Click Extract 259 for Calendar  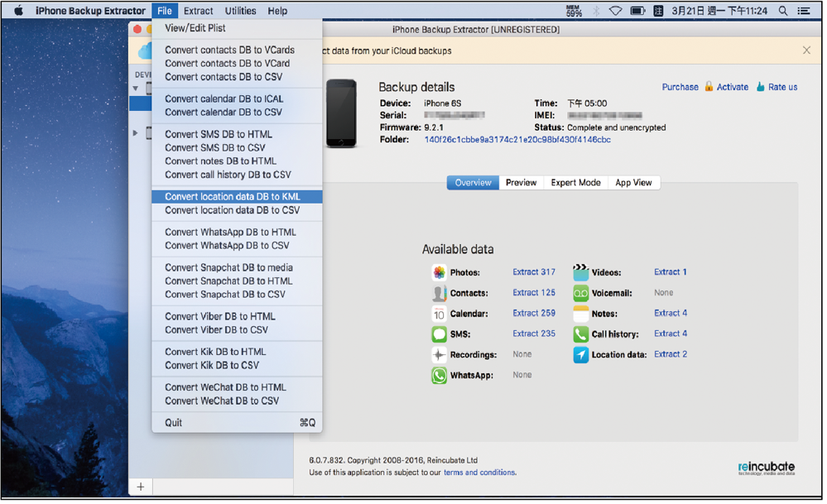point(534,313)
